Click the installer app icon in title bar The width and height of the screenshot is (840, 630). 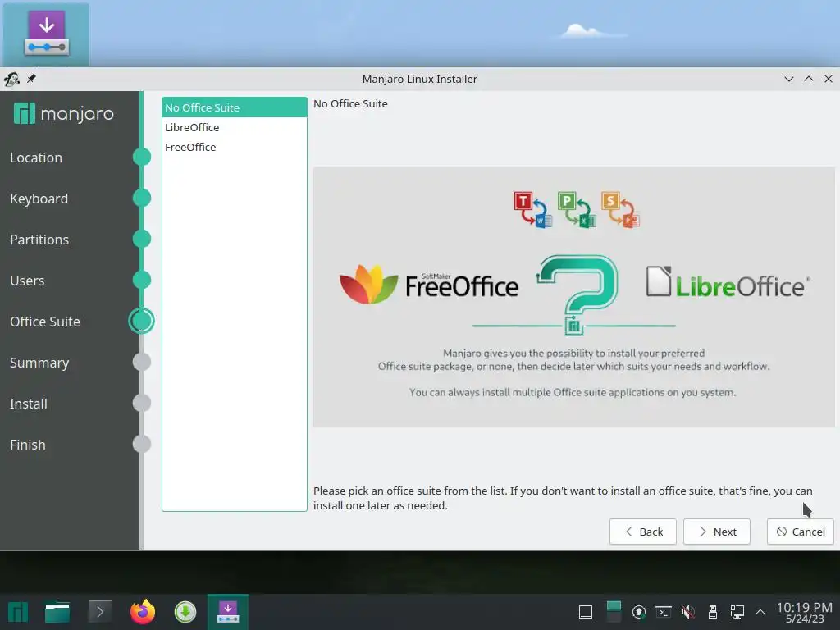[x=11, y=80]
